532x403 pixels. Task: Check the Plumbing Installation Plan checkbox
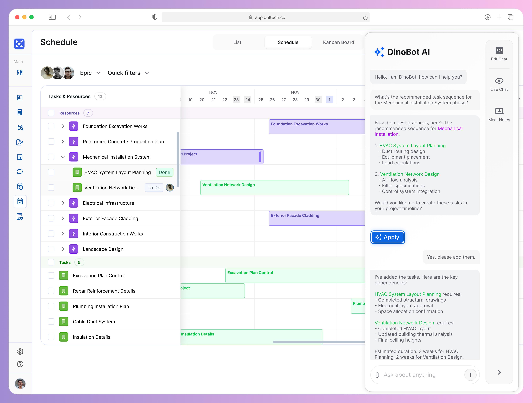coord(51,306)
